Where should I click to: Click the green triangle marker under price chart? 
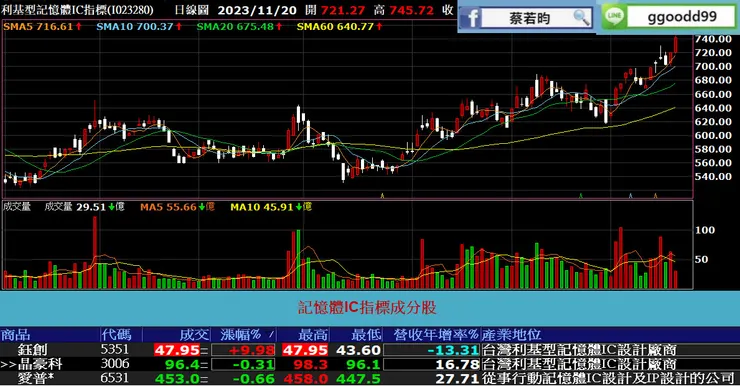click(x=581, y=195)
